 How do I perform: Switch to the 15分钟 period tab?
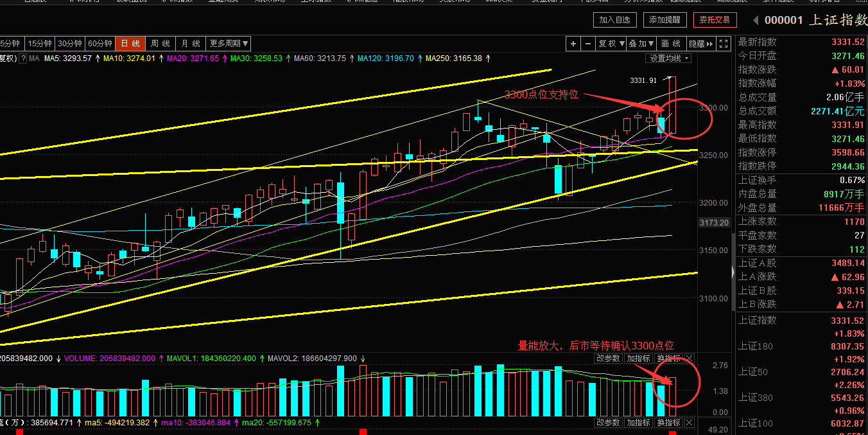[40, 44]
